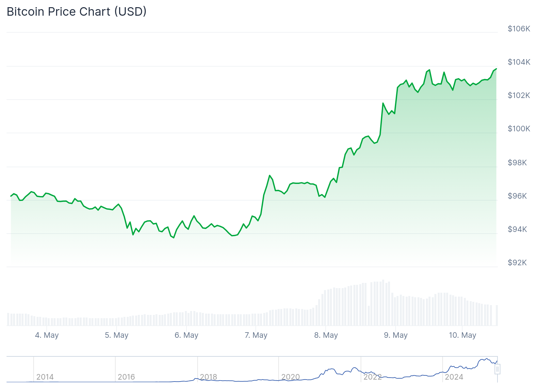537x392 pixels.
Task: Click the 7. May date label
Action: 256,335
